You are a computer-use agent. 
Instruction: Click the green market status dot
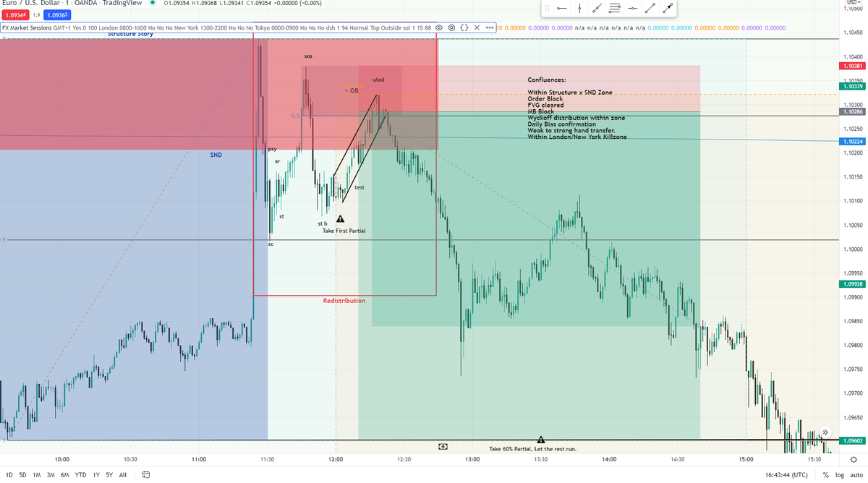(153, 4)
